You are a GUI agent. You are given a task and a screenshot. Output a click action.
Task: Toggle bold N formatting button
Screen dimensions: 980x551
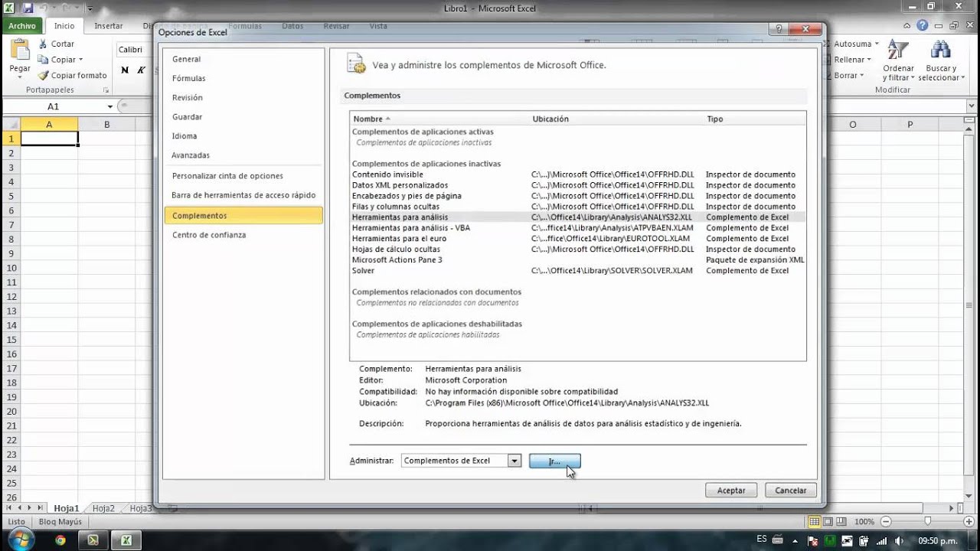click(x=125, y=70)
